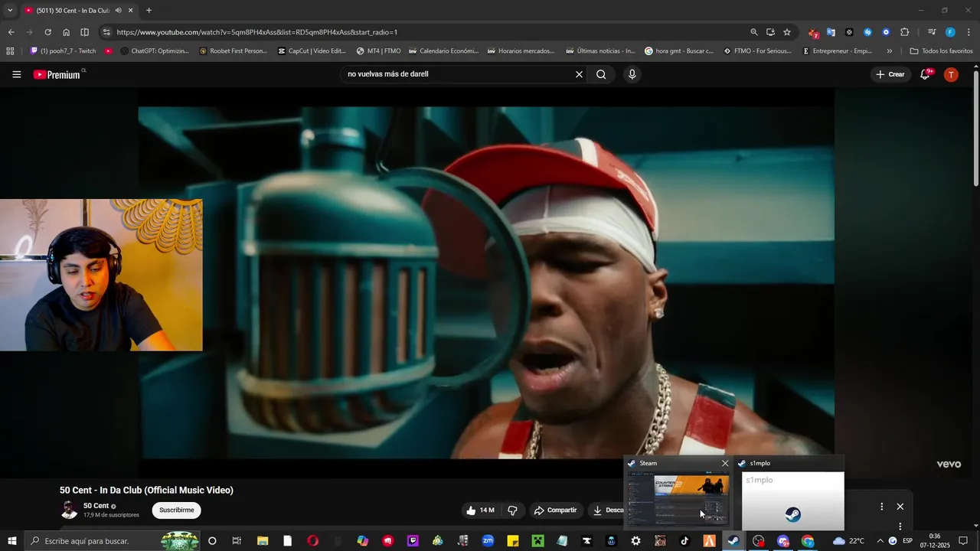The width and height of the screenshot is (980, 551).
Task: Click the voice search microphone icon
Action: pyautogui.click(x=632, y=74)
